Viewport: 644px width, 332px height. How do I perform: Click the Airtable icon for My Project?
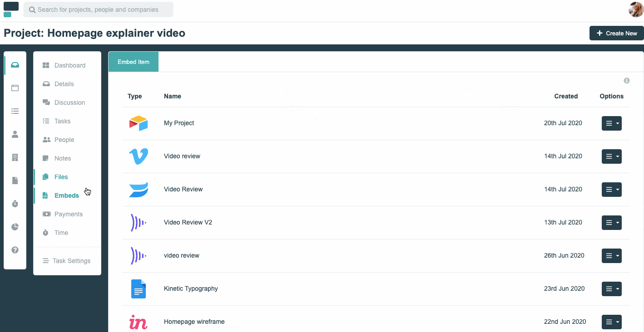[x=139, y=123]
